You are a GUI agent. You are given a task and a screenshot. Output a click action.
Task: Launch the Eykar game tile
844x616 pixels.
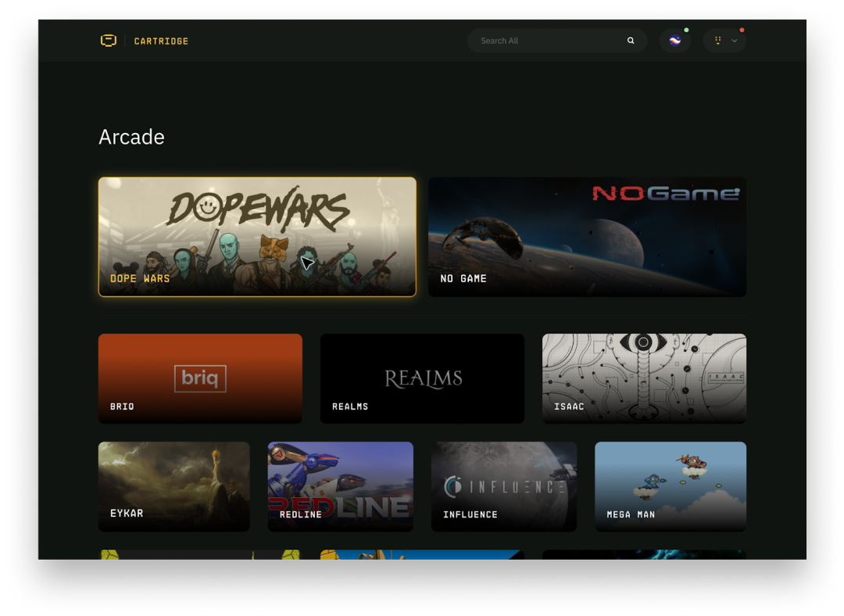point(173,487)
